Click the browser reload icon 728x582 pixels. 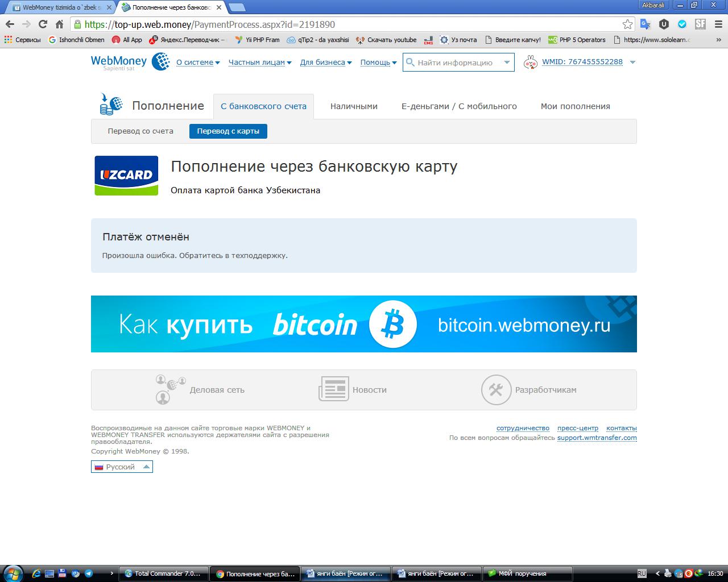(43, 24)
